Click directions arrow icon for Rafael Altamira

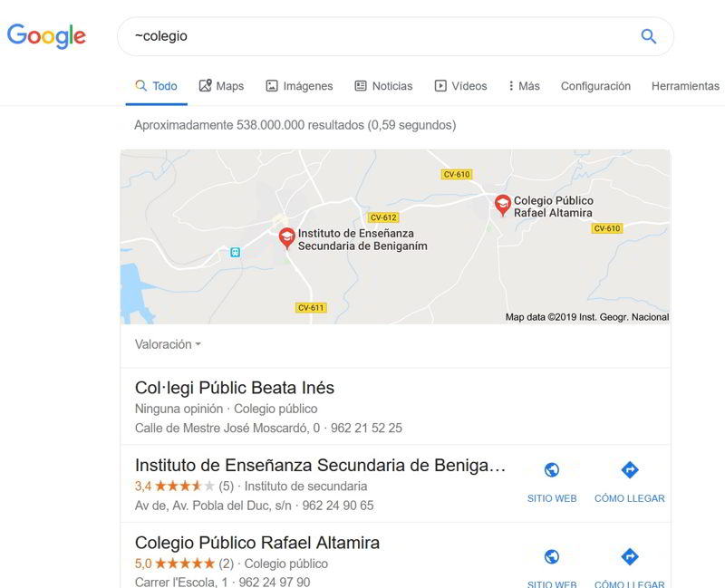click(629, 557)
